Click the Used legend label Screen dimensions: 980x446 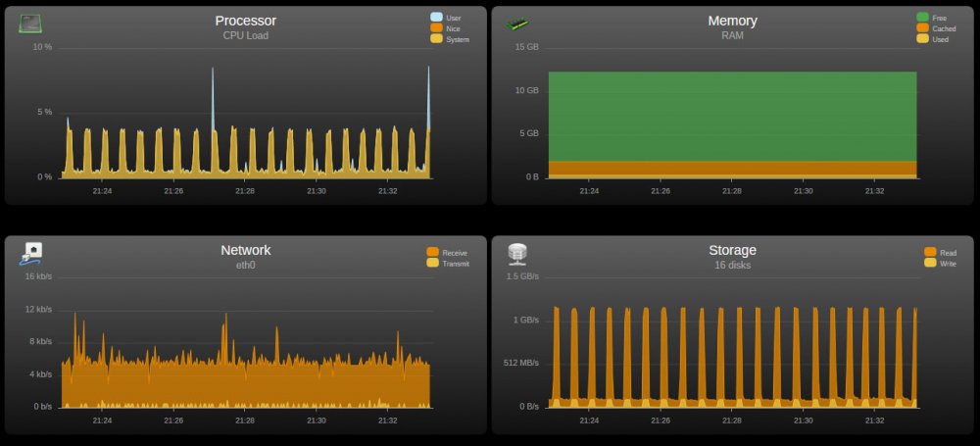point(941,39)
